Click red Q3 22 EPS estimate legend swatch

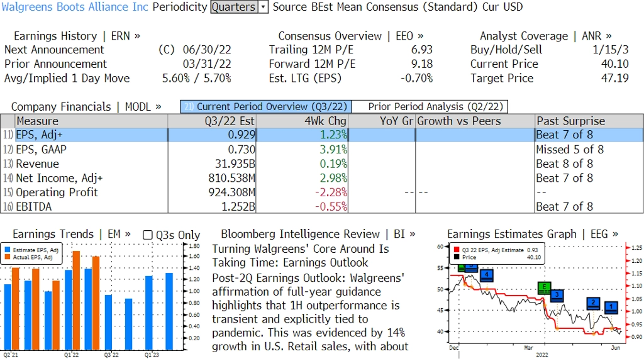click(457, 250)
